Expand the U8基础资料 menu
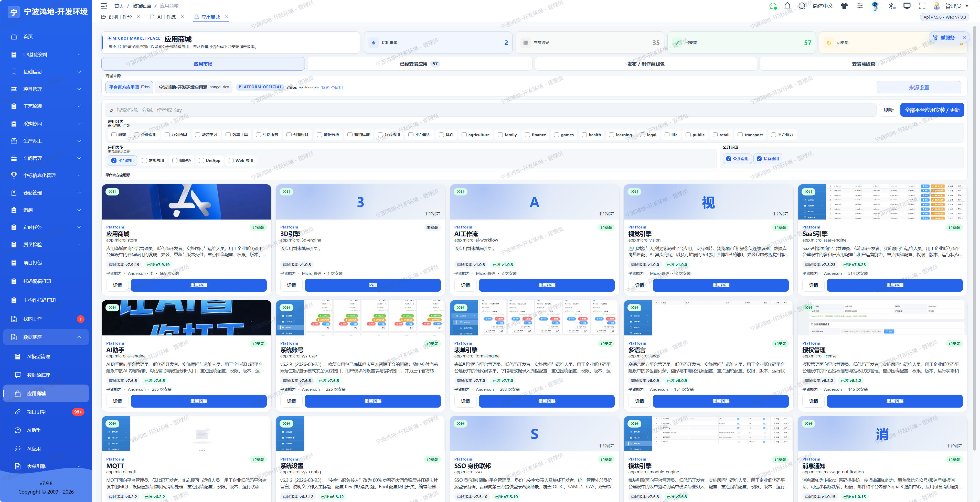 (46, 54)
